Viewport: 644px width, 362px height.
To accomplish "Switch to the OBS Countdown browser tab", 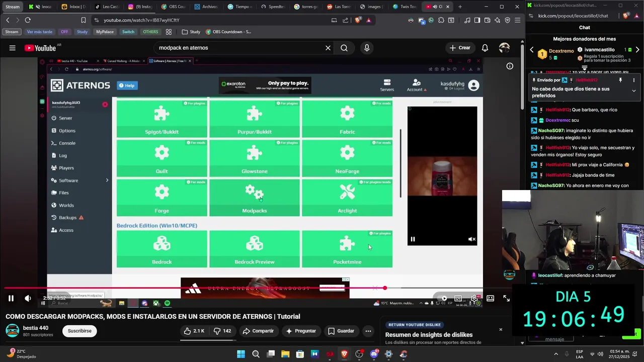I will pyautogui.click(x=174, y=7).
